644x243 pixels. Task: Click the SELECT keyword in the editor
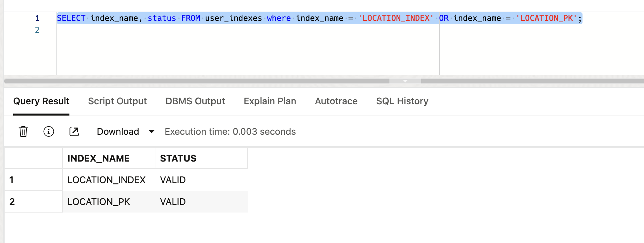(71, 18)
